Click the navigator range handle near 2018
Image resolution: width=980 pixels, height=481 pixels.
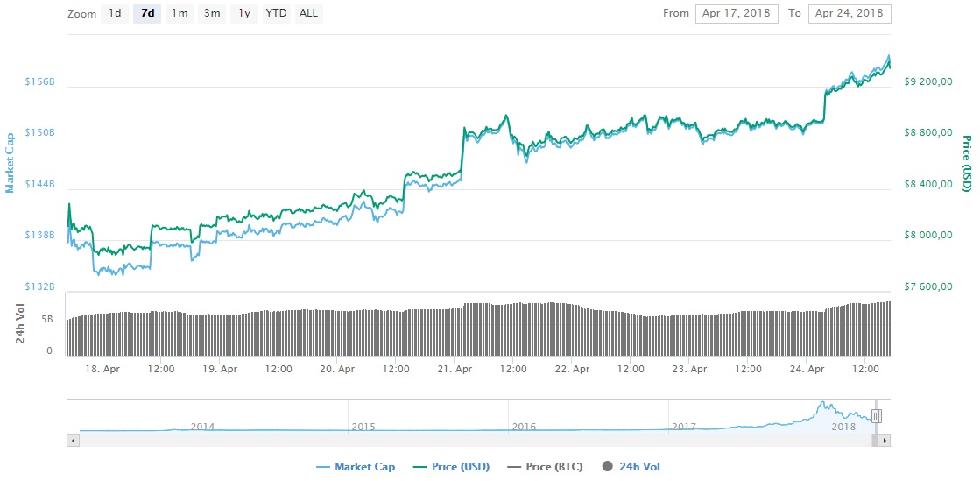[876, 416]
